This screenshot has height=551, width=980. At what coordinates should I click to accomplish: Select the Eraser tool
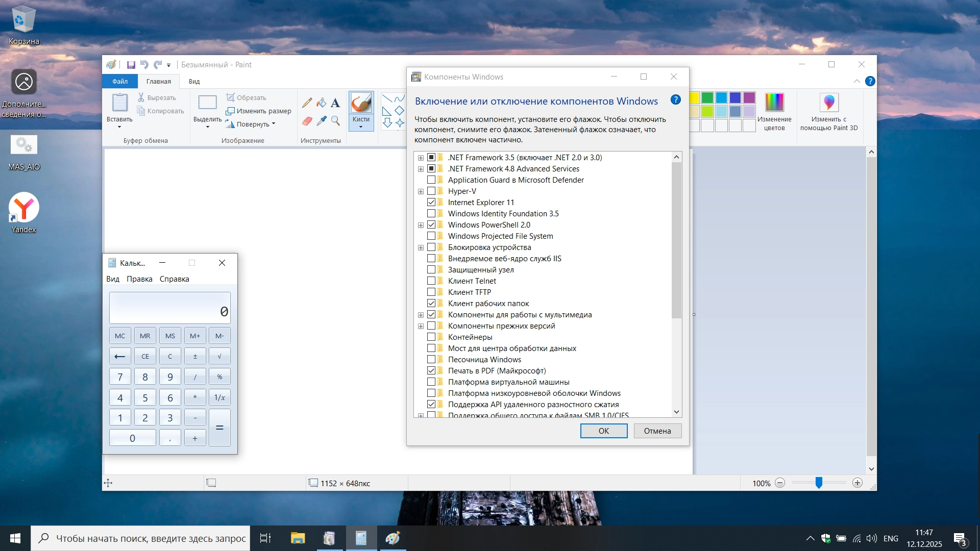click(307, 121)
